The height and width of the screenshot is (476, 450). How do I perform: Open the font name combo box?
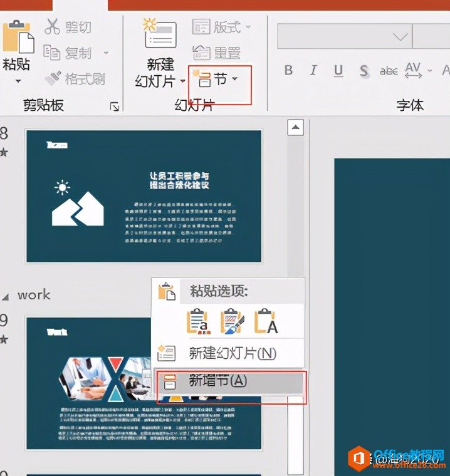coord(345,36)
